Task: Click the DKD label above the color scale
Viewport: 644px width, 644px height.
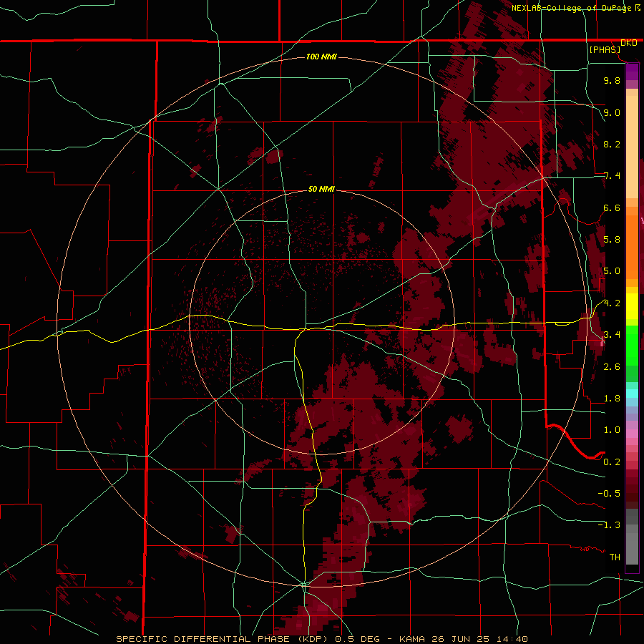Action: 629,43
